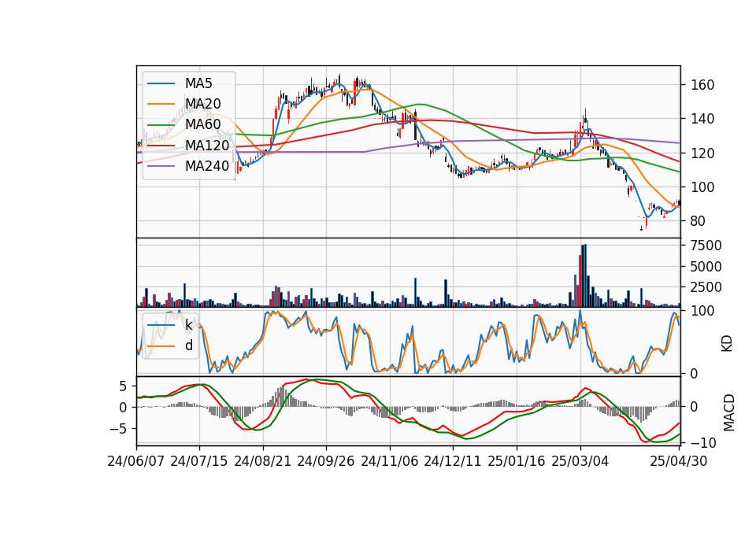Viewport: 756px width, 543px height.
Task: Click the 24/08/21 date label
Action: click(263, 461)
